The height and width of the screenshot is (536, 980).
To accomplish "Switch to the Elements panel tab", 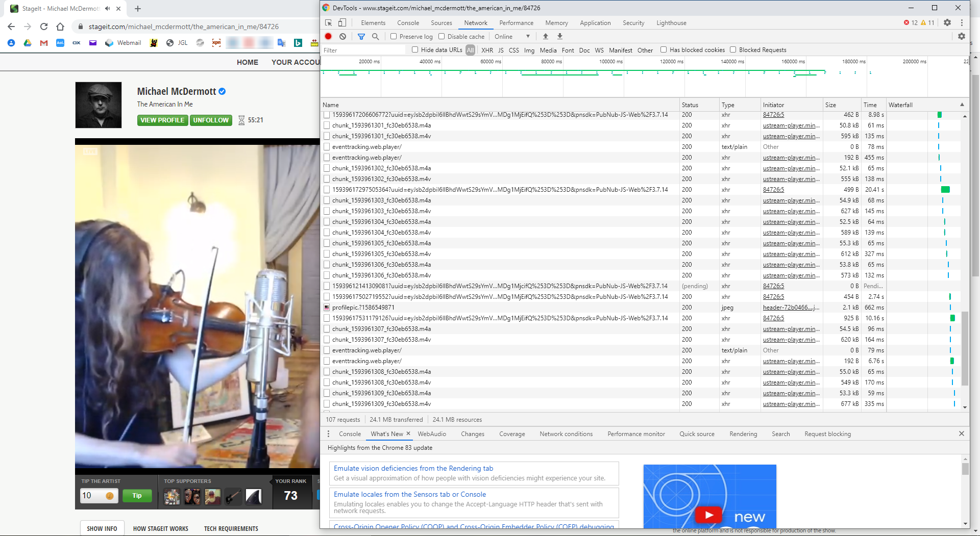I will [373, 23].
